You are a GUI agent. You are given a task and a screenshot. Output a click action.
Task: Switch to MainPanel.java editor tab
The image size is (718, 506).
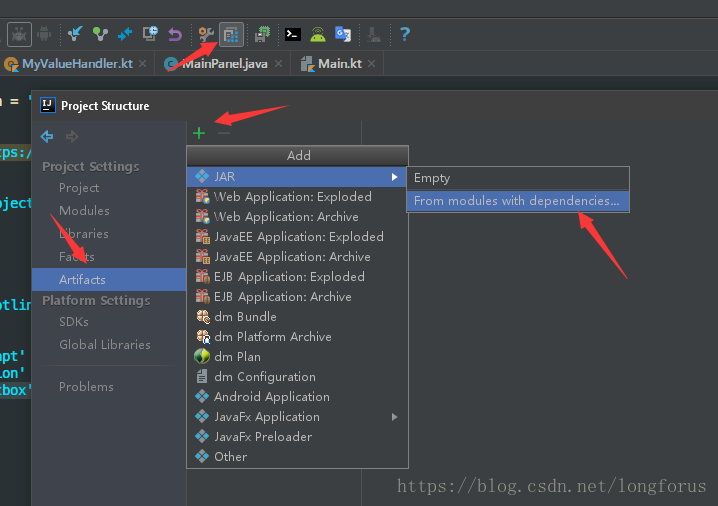[224, 64]
